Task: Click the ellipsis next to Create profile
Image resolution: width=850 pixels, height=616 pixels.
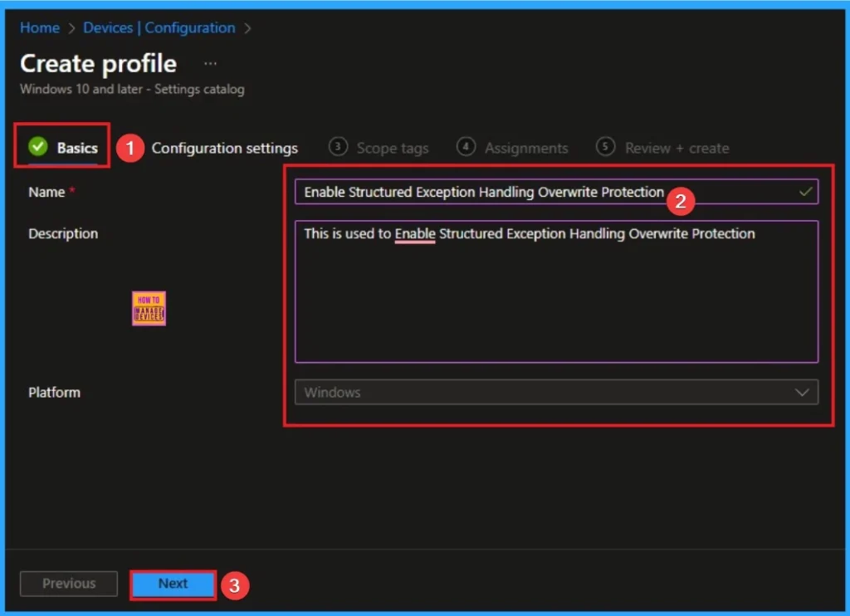Action: pyautogui.click(x=209, y=62)
